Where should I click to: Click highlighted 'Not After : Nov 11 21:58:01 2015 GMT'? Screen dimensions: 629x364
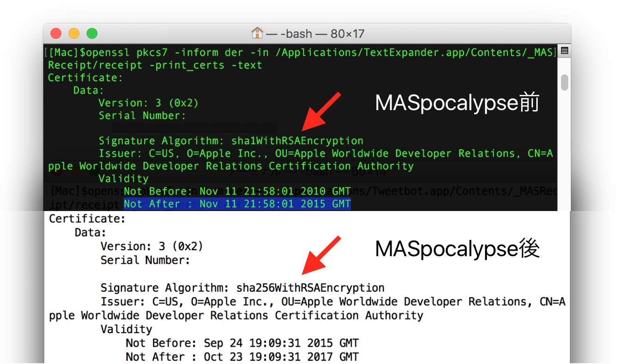coord(237,204)
